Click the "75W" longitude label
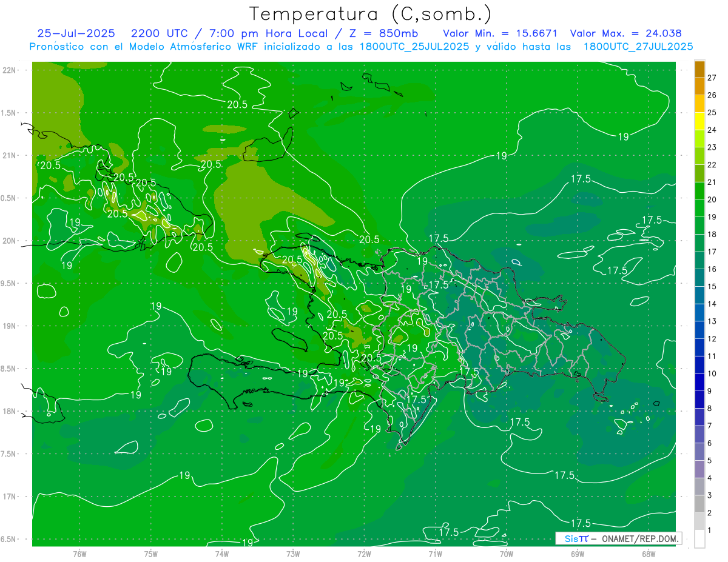Viewport: 728px width, 562px height. [x=151, y=554]
